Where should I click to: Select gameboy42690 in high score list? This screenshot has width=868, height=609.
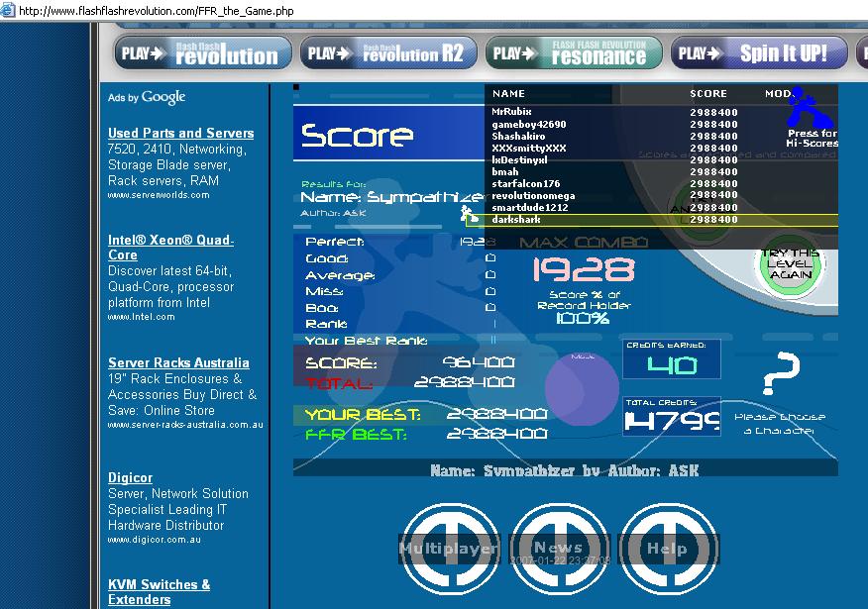(x=661, y=125)
